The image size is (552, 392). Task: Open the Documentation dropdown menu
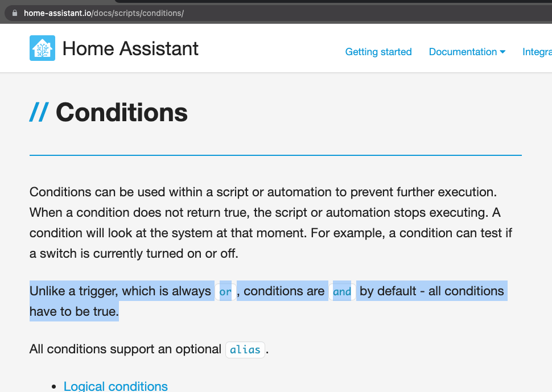pos(463,52)
